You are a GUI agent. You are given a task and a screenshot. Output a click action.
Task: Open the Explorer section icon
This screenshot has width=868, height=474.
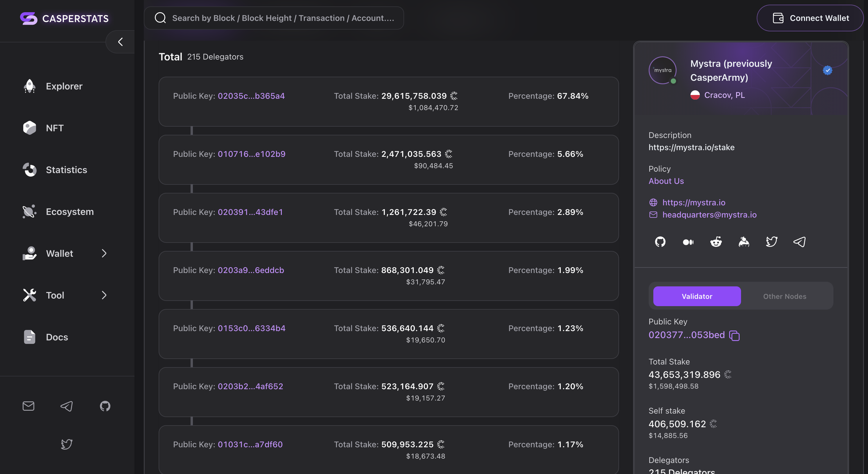coord(30,86)
